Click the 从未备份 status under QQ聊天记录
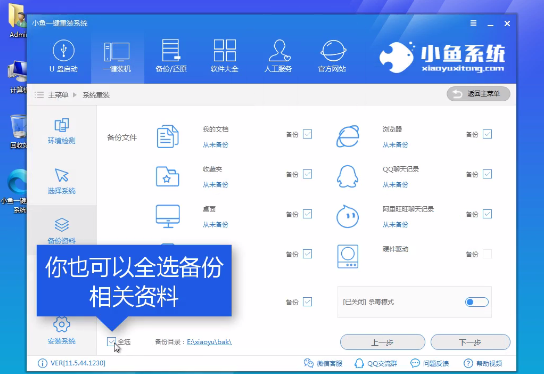 [395, 185]
